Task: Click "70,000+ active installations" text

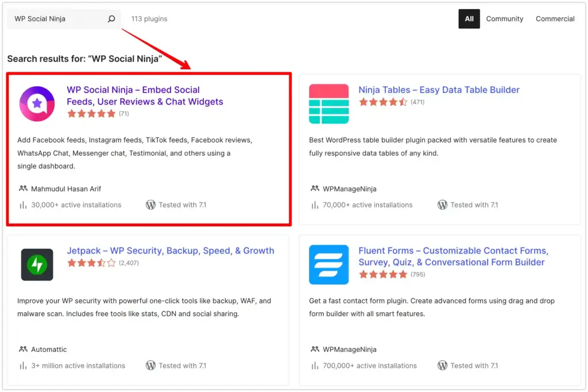Action: pos(367,205)
